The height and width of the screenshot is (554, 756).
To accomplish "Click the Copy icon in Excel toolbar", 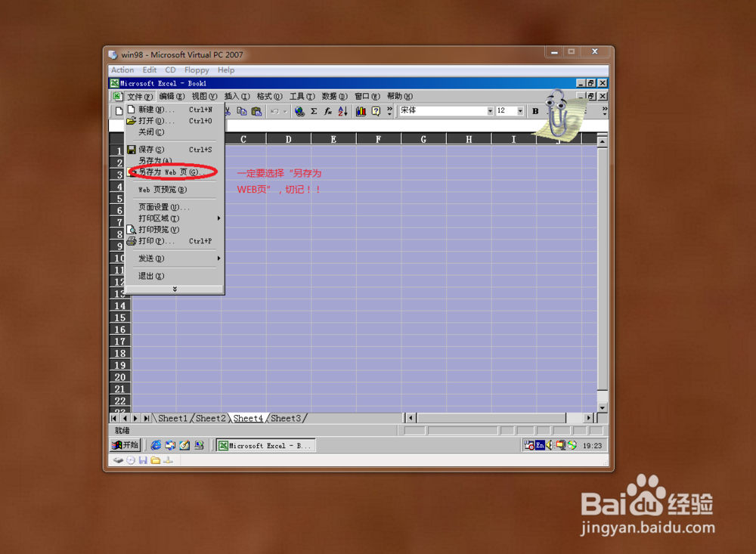I will 242,111.
